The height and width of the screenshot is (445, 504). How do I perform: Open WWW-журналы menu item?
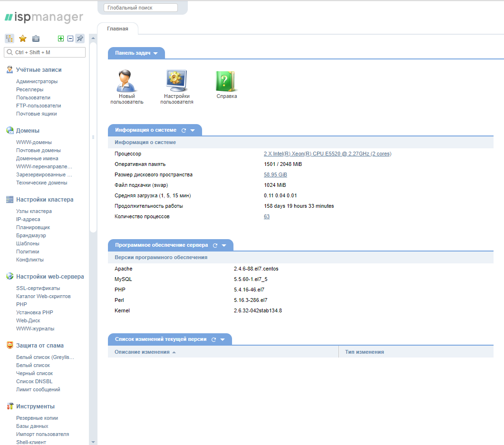click(x=35, y=329)
